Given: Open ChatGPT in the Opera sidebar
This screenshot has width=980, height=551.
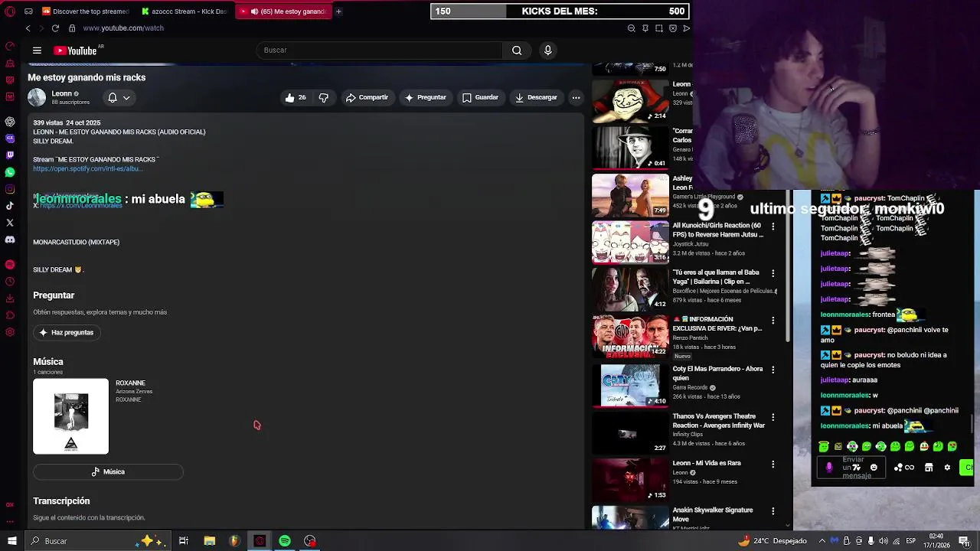Looking at the screenshot, I should [10, 122].
